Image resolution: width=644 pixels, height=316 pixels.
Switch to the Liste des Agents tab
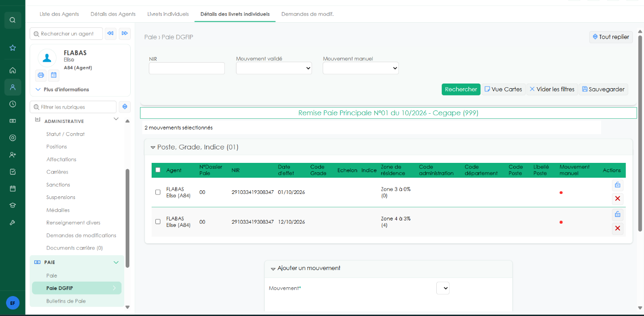click(59, 14)
